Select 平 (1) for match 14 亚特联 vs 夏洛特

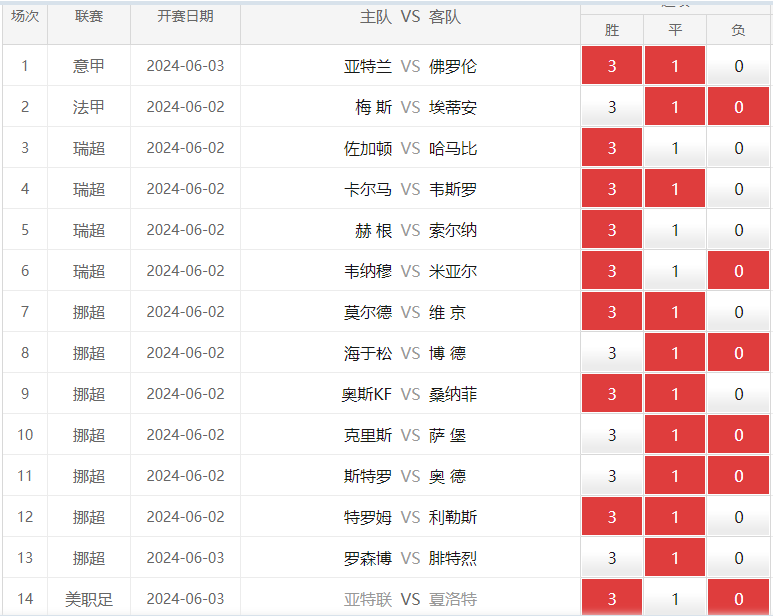675,597
